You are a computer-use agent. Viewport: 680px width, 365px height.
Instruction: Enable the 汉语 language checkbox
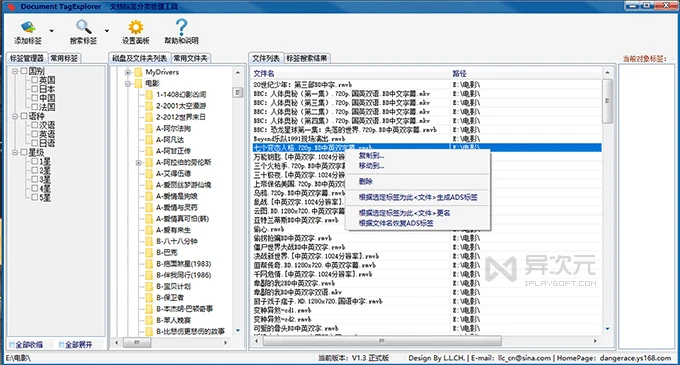[35, 125]
